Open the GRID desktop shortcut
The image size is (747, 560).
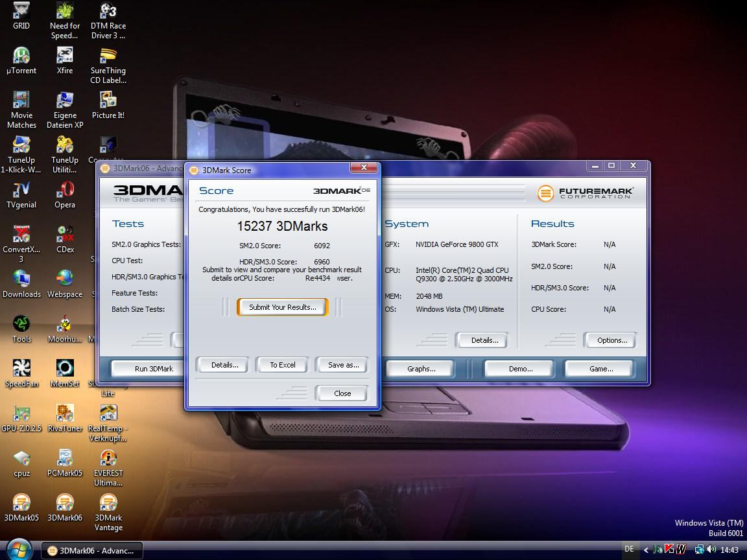click(21, 16)
